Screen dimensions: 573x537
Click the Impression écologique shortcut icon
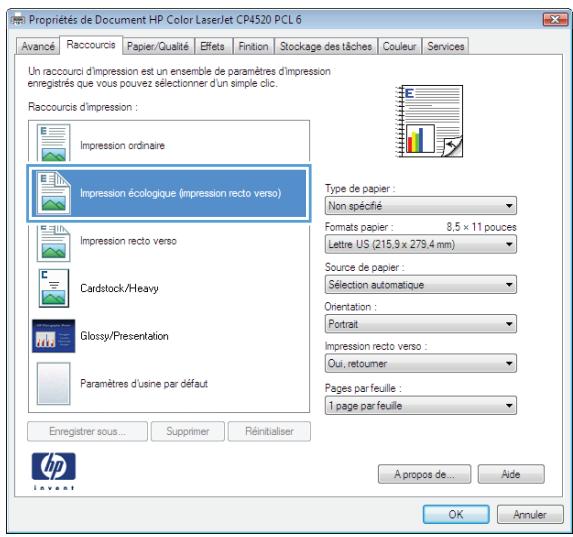click(53, 193)
